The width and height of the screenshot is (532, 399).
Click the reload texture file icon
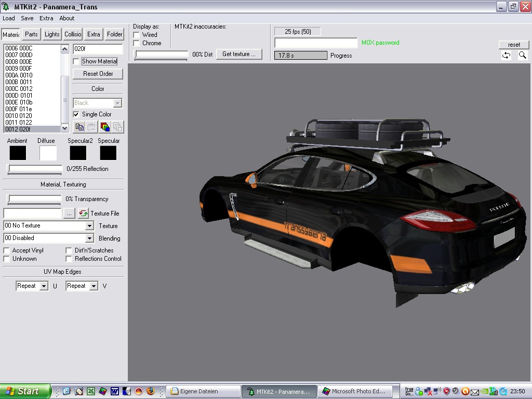click(x=83, y=214)
